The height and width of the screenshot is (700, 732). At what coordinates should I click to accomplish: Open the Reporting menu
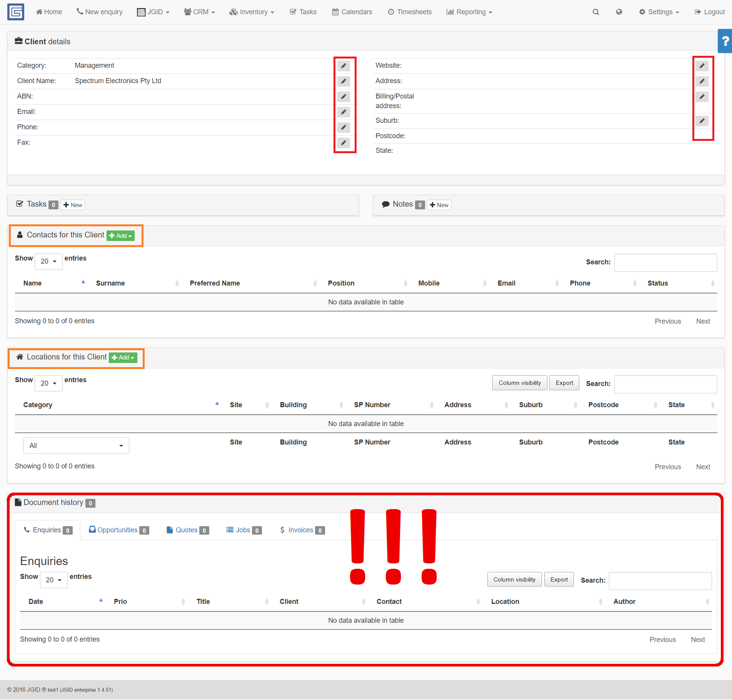pyautogui.click(x=469, y=12)
